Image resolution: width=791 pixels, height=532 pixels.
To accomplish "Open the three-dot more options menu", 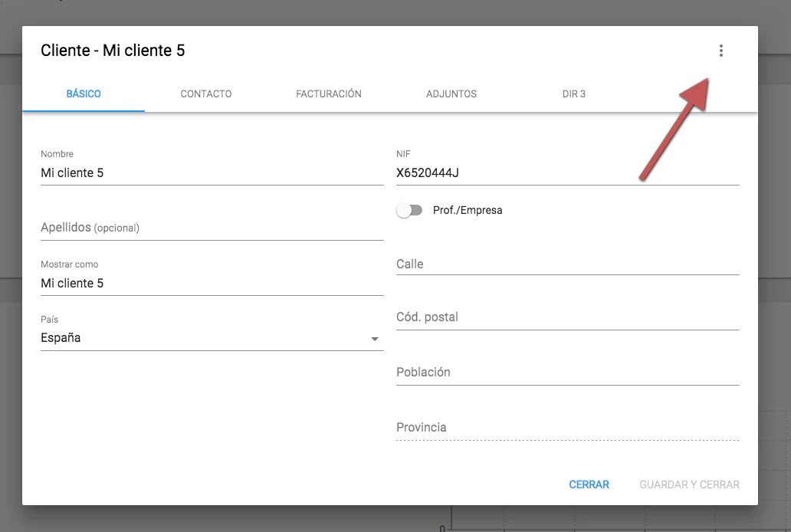I will tap(720, 51).
